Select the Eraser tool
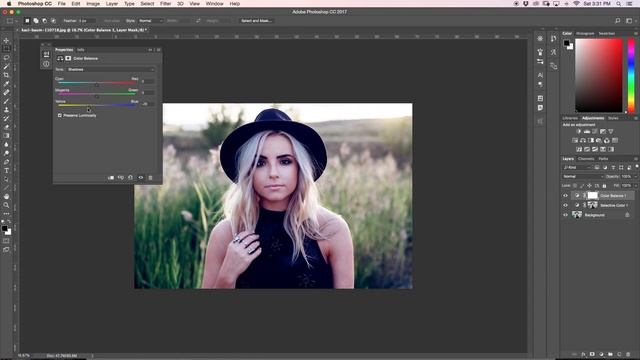640x360 pixels. click(6, 127)
